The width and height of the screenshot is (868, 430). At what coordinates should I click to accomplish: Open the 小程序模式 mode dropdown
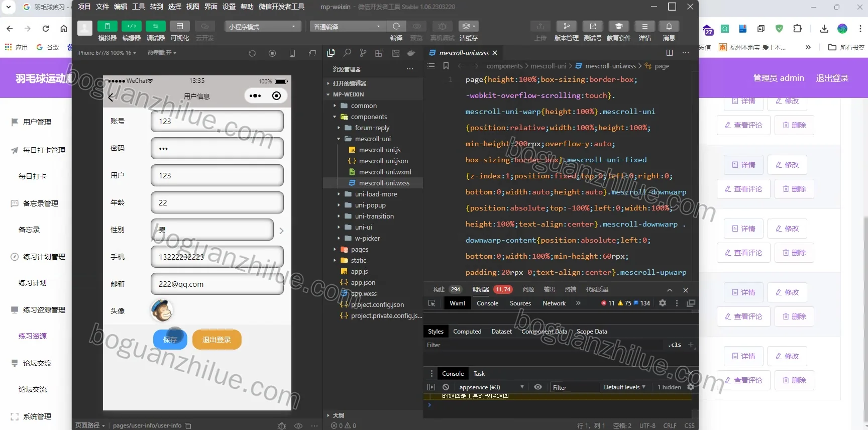[263, 26]
